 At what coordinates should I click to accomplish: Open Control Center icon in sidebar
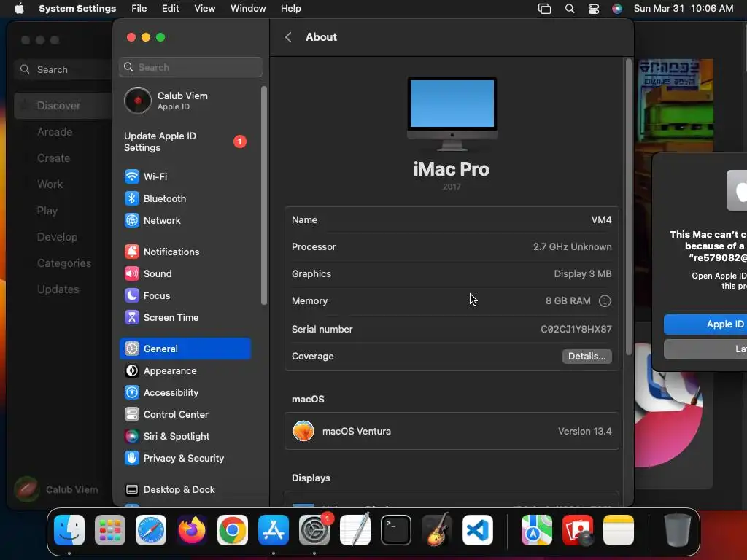132,414
